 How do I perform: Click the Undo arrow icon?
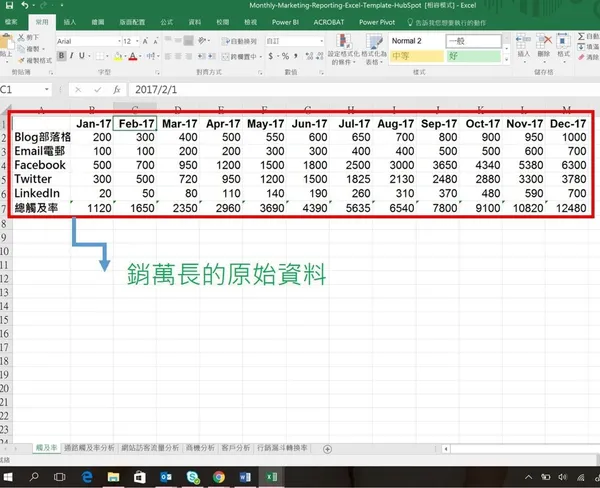coord(25,5)
